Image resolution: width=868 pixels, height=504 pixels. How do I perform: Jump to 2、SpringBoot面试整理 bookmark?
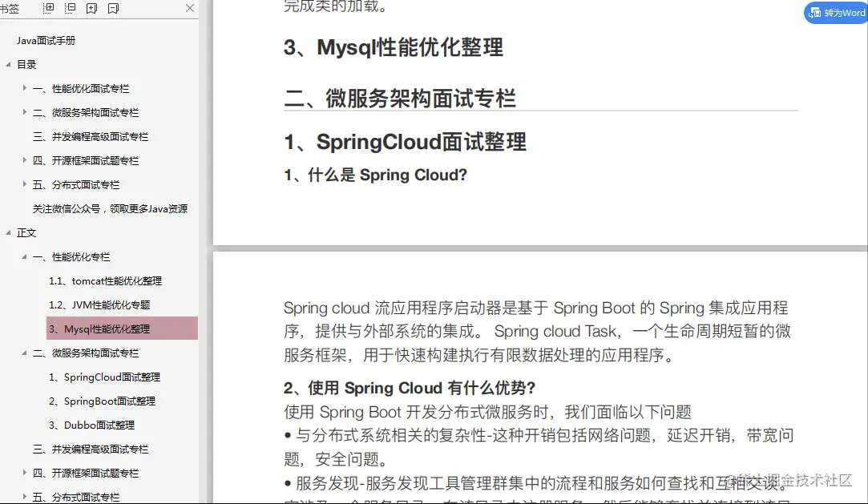tap(103, 401)
